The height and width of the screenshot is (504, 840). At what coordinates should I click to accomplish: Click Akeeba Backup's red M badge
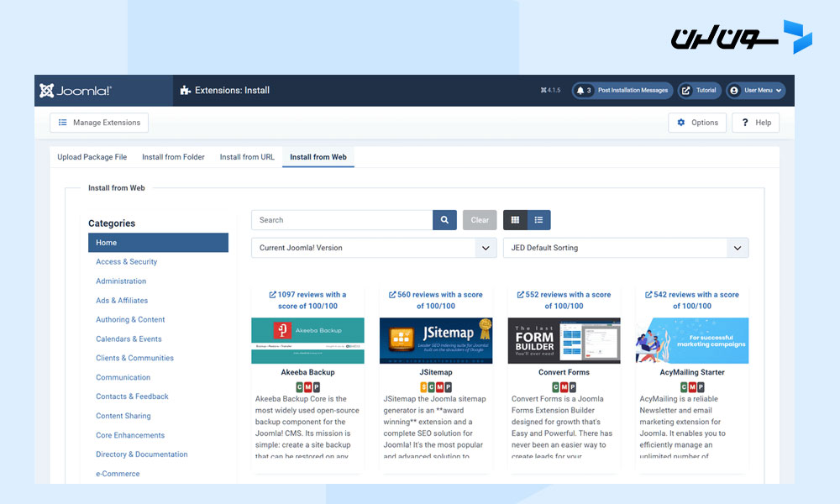tap(308, 386)
